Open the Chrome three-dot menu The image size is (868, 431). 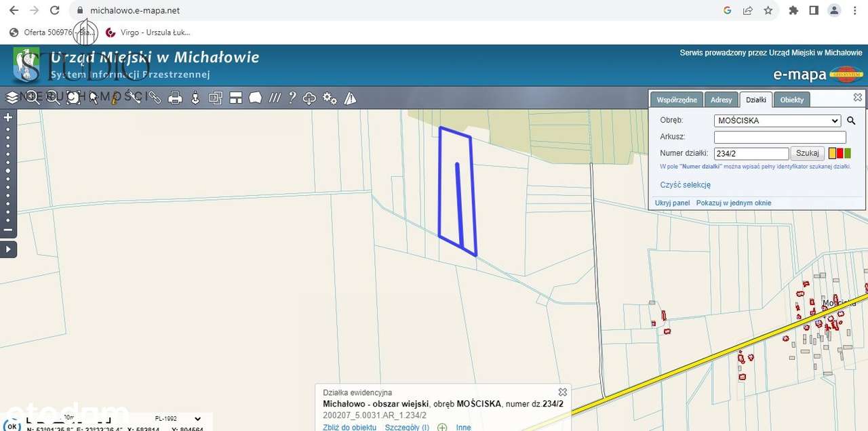[855, 11]
